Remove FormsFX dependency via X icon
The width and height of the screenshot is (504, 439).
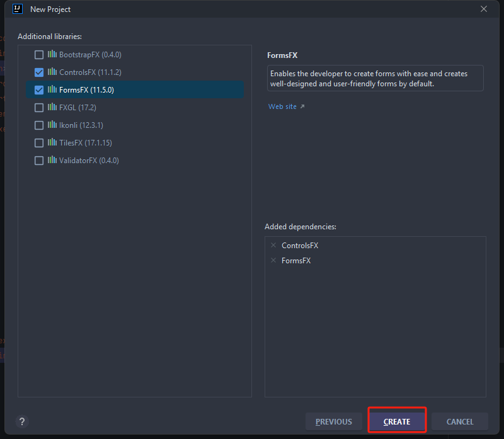click(273, 261)
